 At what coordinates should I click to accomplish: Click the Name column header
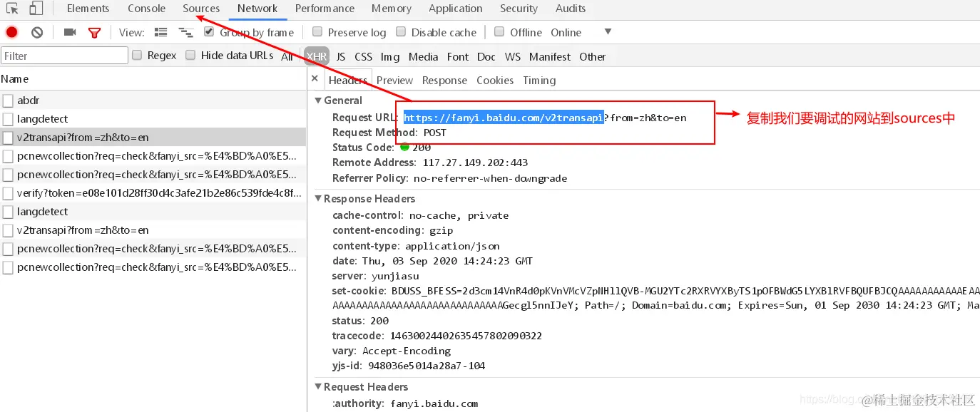[x=153, y=79]
